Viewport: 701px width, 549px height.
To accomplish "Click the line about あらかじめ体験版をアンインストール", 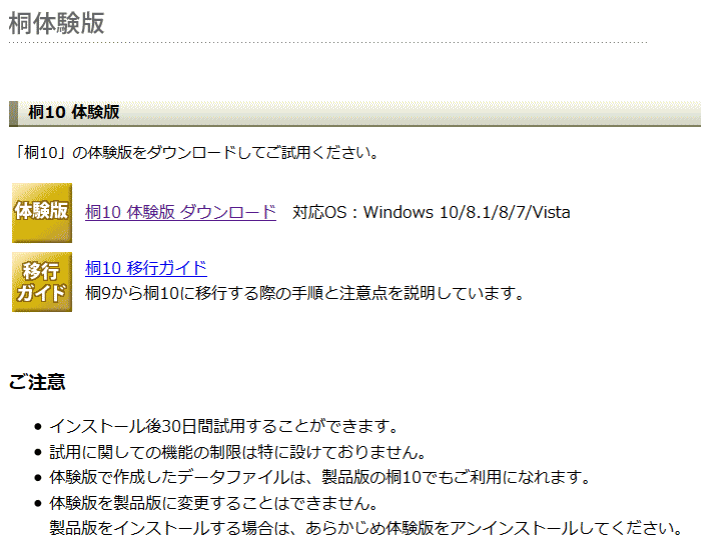I will pyautogui.click(x=365, y=528).
